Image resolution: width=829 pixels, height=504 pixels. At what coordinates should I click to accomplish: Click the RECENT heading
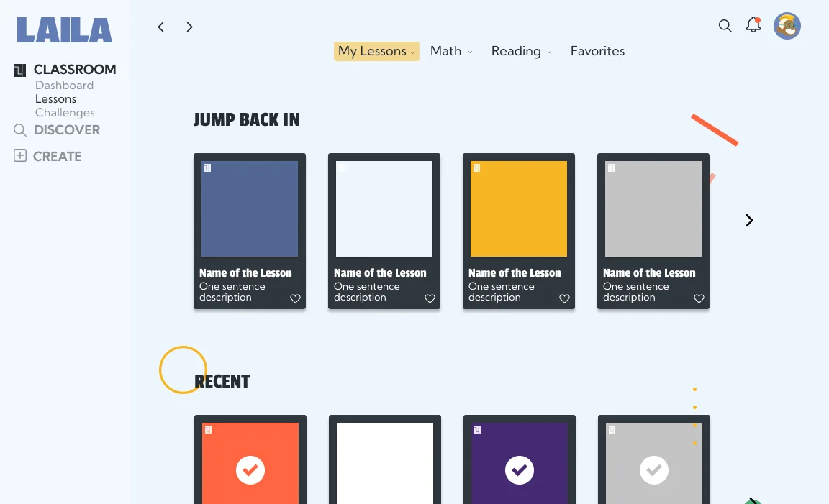point(222,382)
